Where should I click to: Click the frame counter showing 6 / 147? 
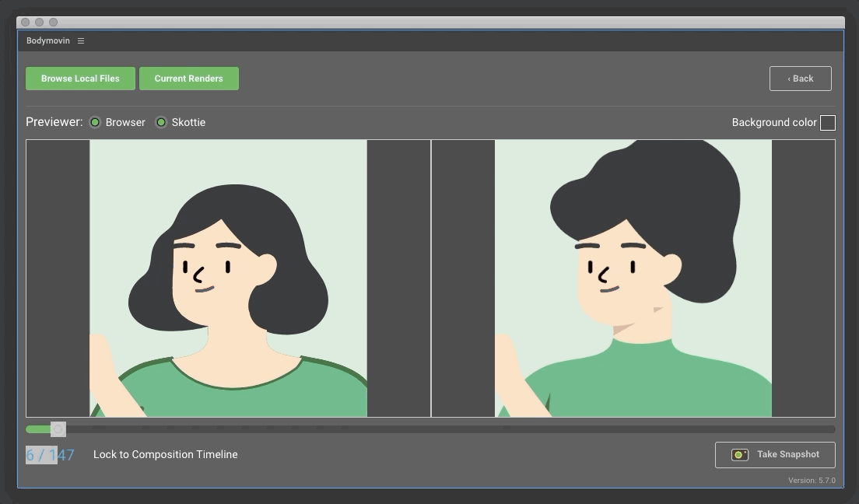point(48,454)
